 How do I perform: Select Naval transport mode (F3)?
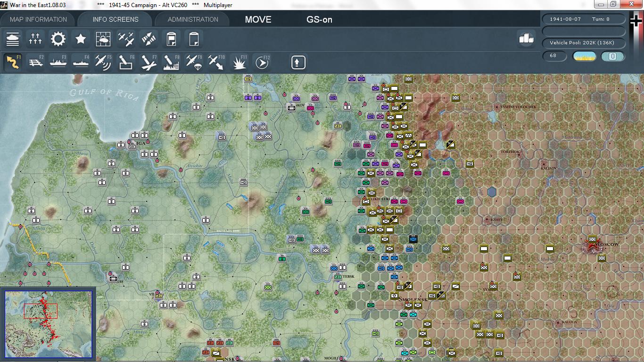[58, 62]
